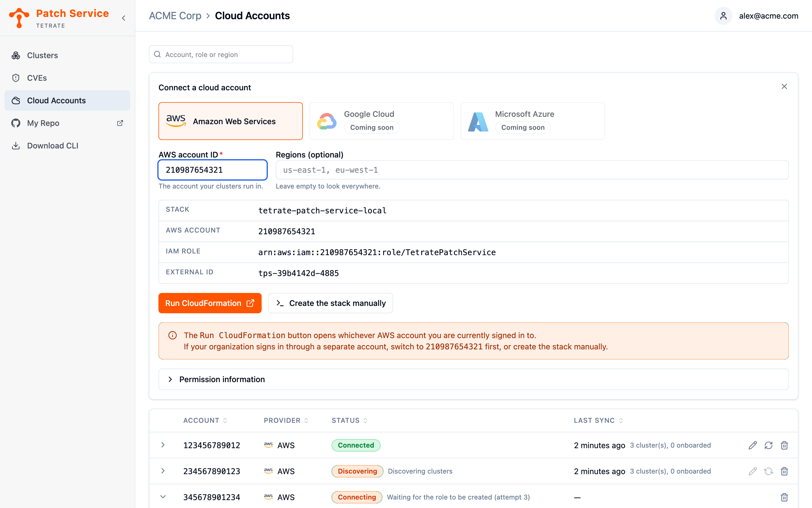Select Cloud Accounts in sidebar
Screen dimensions: 812x508
pyautogui.click(x=67, y=100)
